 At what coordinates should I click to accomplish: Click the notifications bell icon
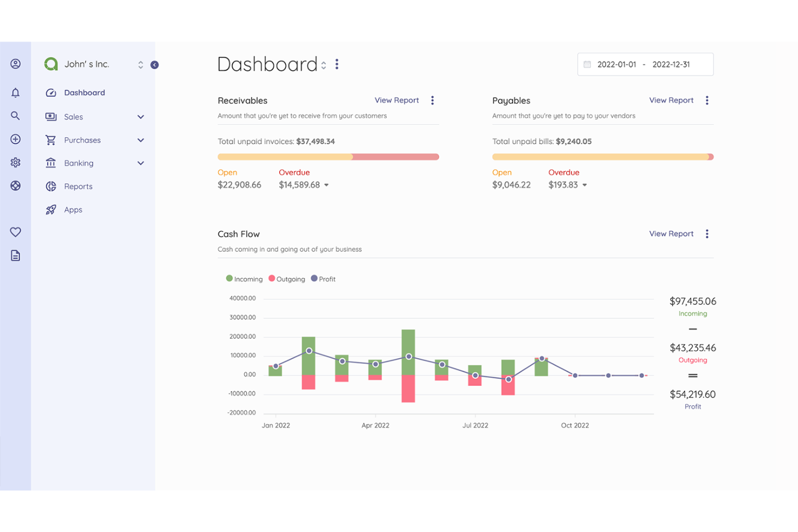point(16,92)
